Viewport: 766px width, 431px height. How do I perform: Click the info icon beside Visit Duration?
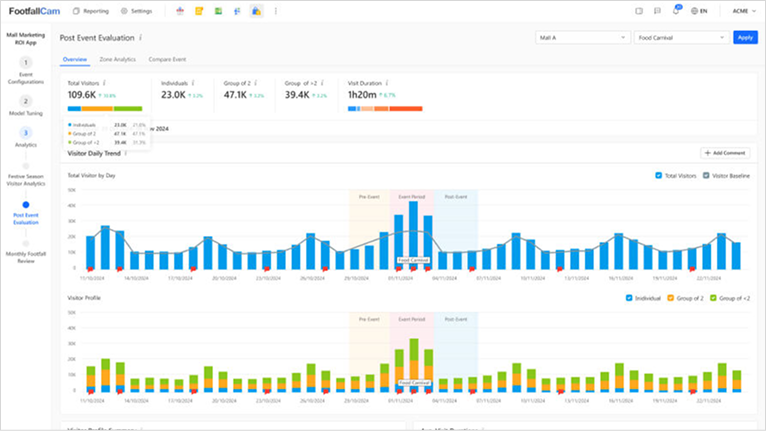(x=387, y=83)
